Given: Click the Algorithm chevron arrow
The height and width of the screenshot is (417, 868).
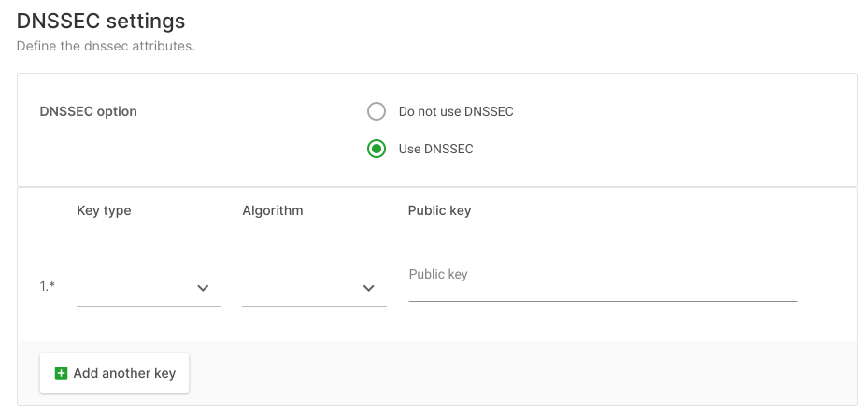Looking at the screenshot, I should (x=369, y=288).
